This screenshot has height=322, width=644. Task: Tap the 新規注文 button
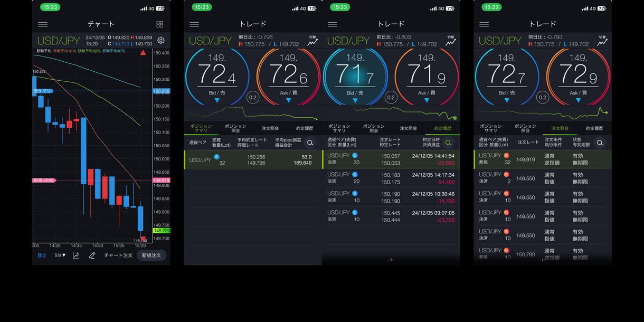pyautogui.click(x=152, y=255)
